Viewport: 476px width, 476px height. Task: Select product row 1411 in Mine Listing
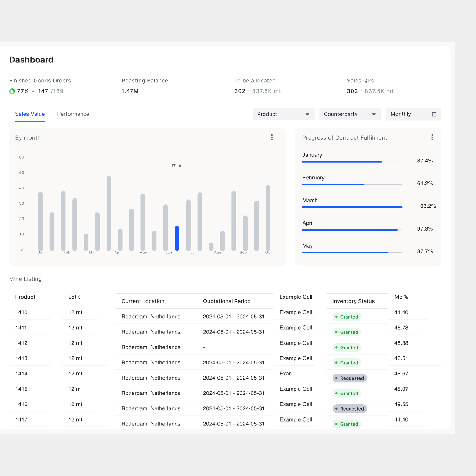point(21,328)
